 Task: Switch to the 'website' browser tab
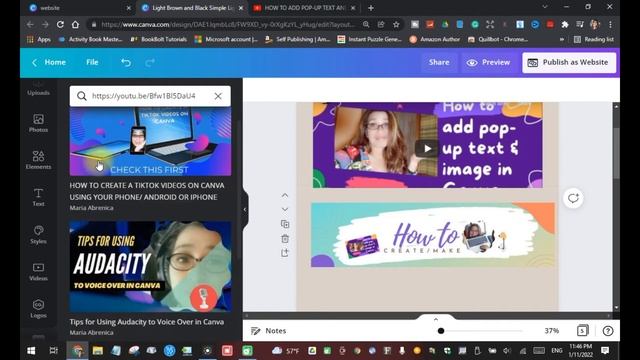point(80,8)
